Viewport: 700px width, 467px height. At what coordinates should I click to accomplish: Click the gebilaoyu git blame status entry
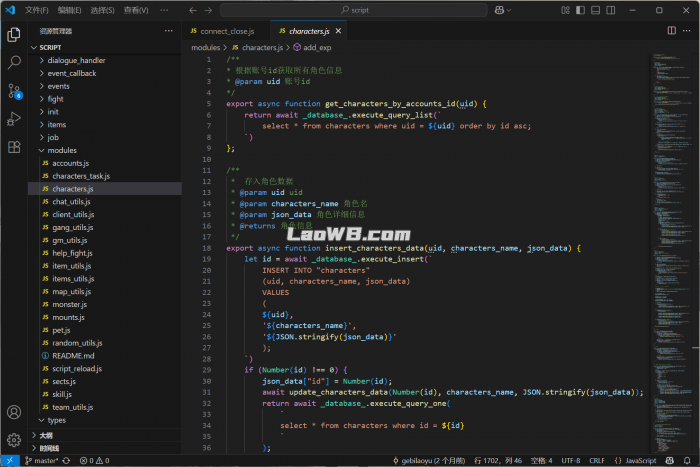pos(429,460)
